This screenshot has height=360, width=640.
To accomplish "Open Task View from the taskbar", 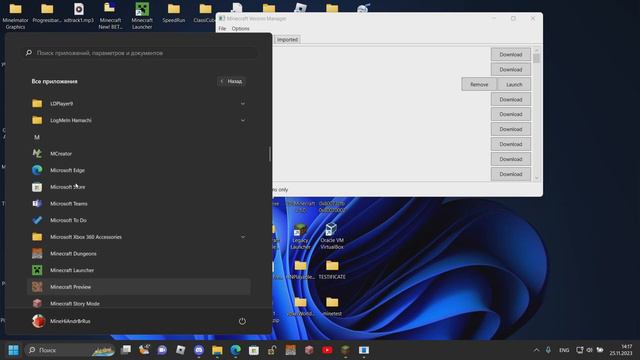I will click(126, 350).
